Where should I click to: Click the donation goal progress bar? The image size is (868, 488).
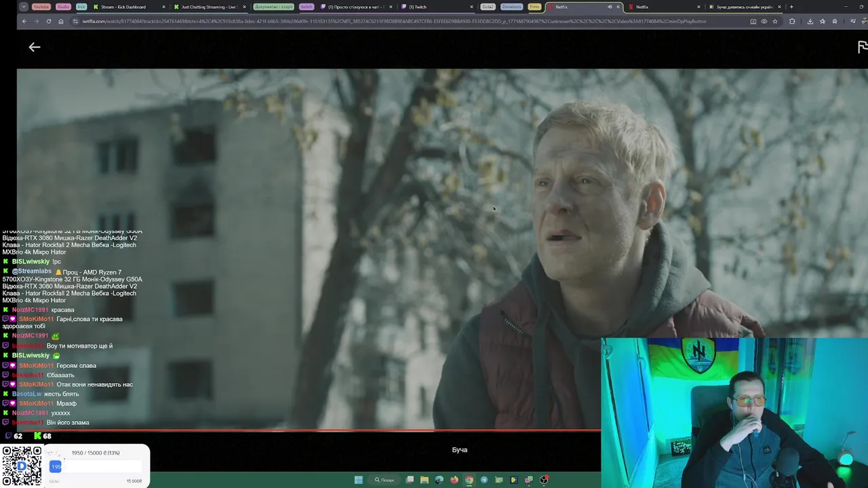[96, 466]
